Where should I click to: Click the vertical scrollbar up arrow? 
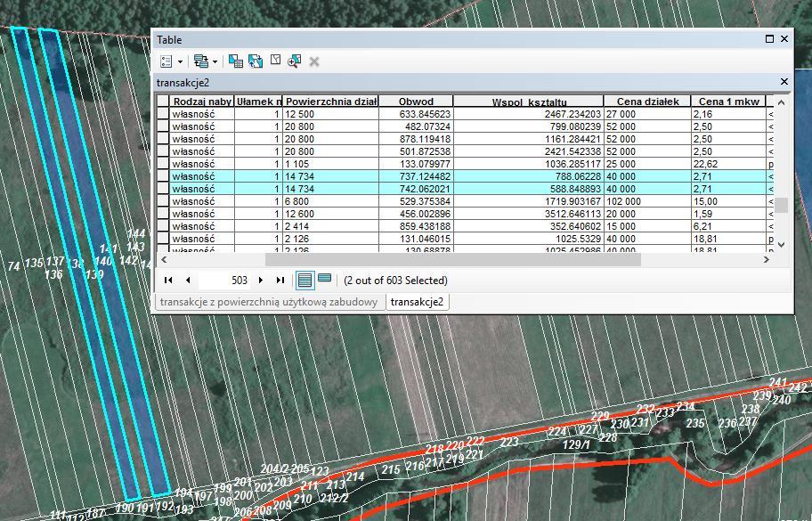(x=782, y=102)
